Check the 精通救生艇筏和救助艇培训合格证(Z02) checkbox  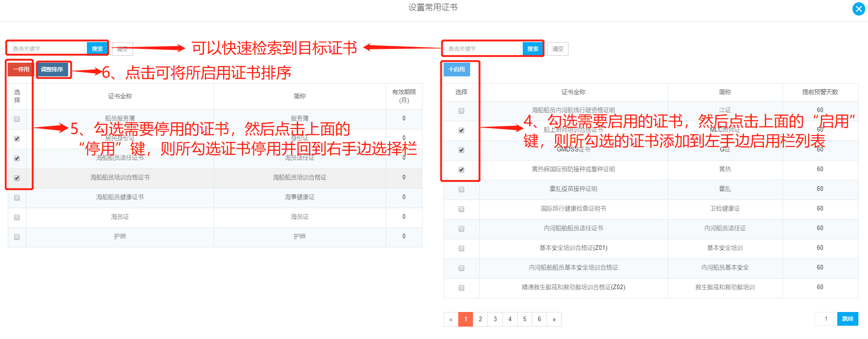[x=461, y=288]
